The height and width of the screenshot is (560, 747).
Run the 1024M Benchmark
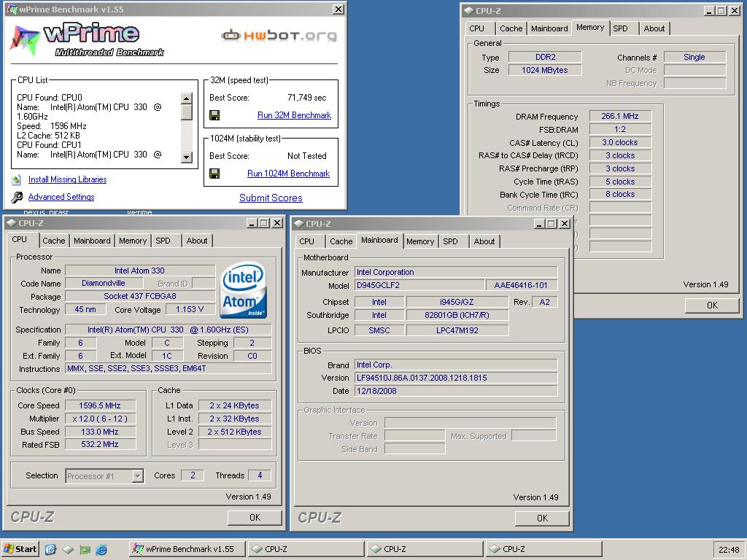pyautogui.click(x=288, y=174)
